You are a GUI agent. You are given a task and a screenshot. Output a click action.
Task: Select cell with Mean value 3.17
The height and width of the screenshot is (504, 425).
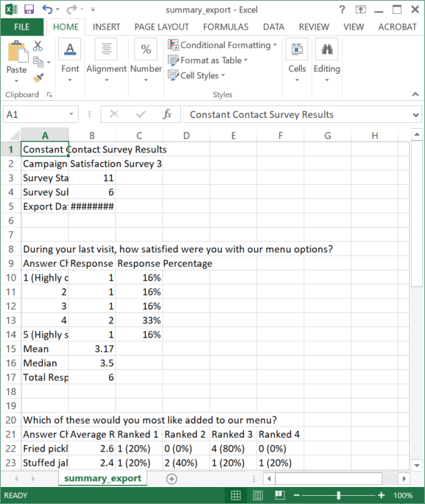point(92,349)
